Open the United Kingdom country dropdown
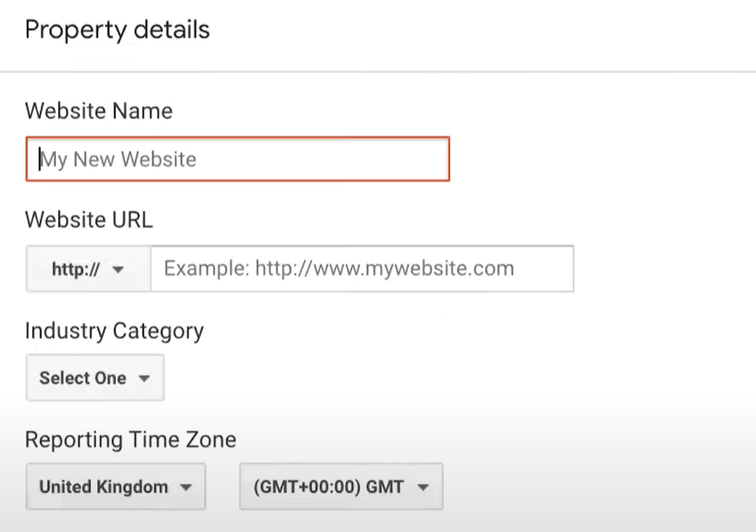 tap(116, 487)
